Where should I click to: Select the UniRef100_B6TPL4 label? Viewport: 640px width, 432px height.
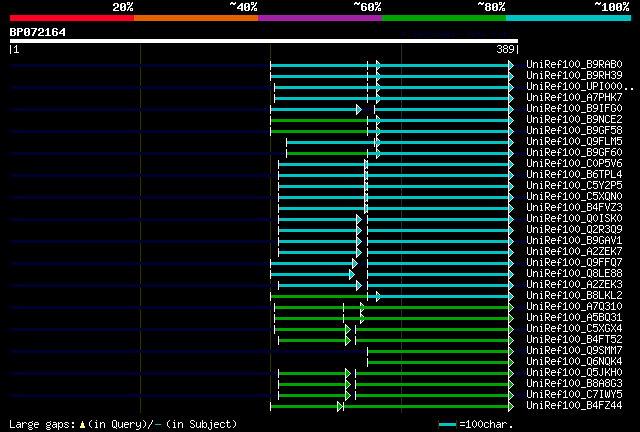point(574,174)
